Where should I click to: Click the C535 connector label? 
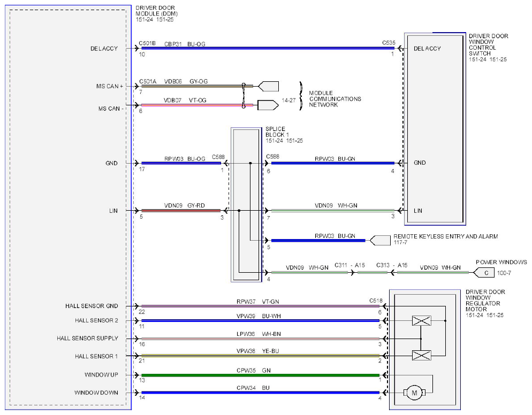tap(389, 43)
